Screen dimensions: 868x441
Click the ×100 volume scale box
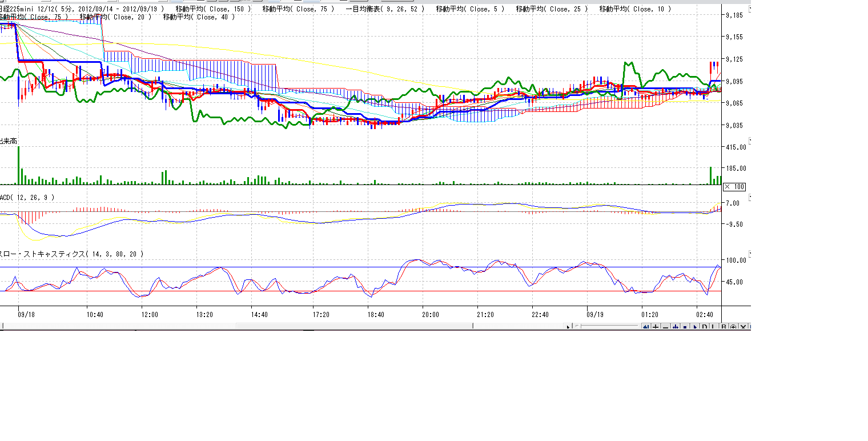point(734,187)
